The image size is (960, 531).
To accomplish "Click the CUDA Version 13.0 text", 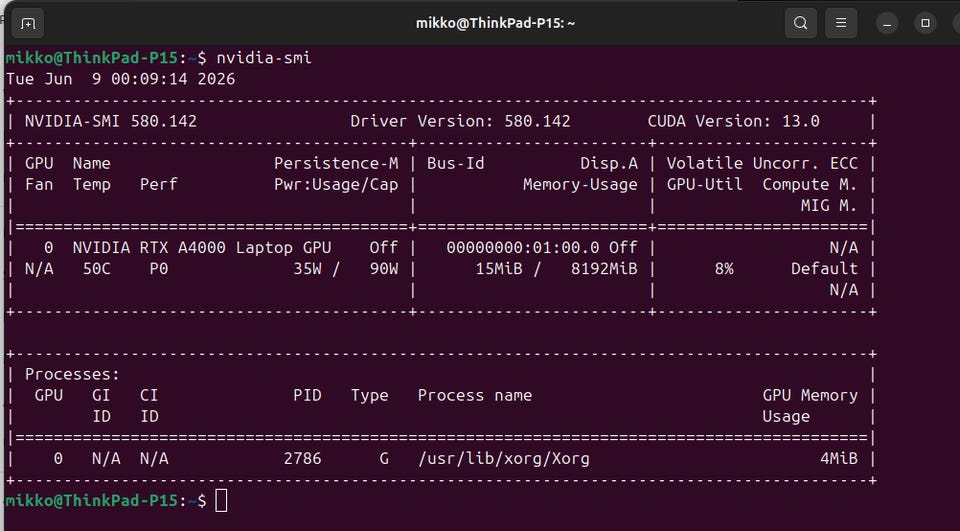I will (x=733, y=121).
